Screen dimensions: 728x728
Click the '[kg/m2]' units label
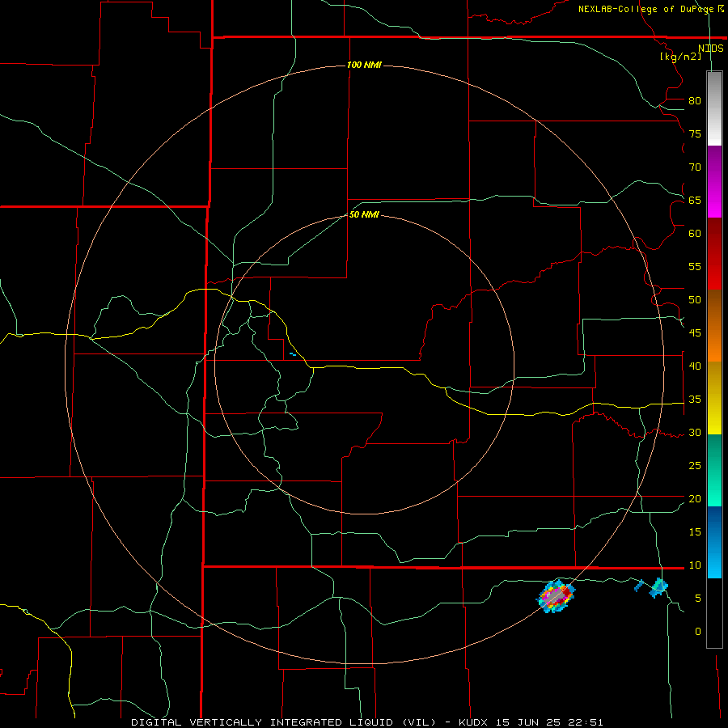(x=681, y=57)
